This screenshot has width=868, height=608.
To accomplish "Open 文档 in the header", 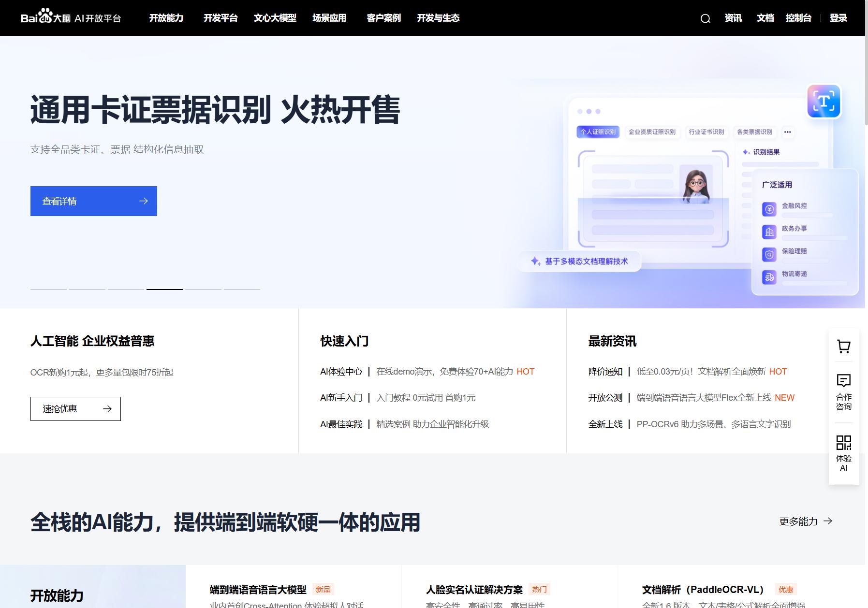I will (x=765, y=18).
